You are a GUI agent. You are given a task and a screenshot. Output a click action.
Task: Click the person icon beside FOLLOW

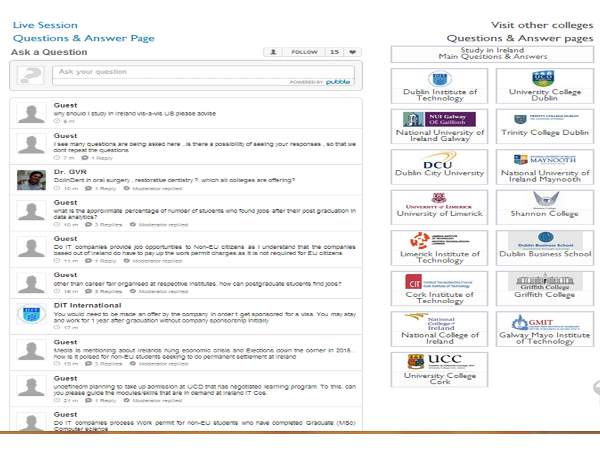pyautogui.click(x=273, y=52)
